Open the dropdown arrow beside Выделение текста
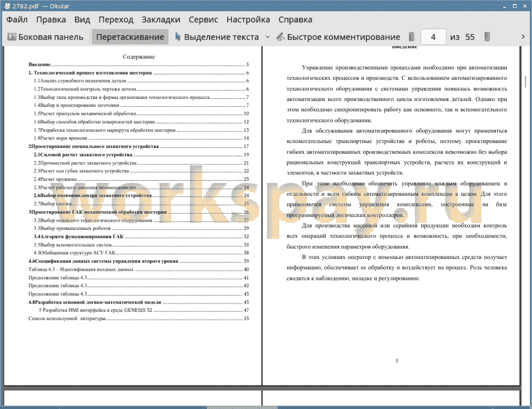Image resolution: width=532 pixels, height=409 pixels. [268, 37]
